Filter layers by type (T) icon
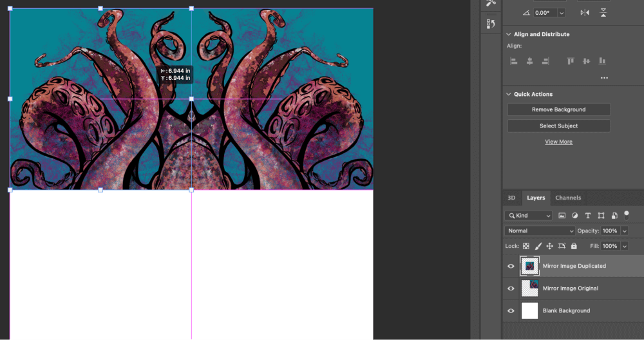Image resolution: width=644 pixels, height=340 pixels. [588, 215]
